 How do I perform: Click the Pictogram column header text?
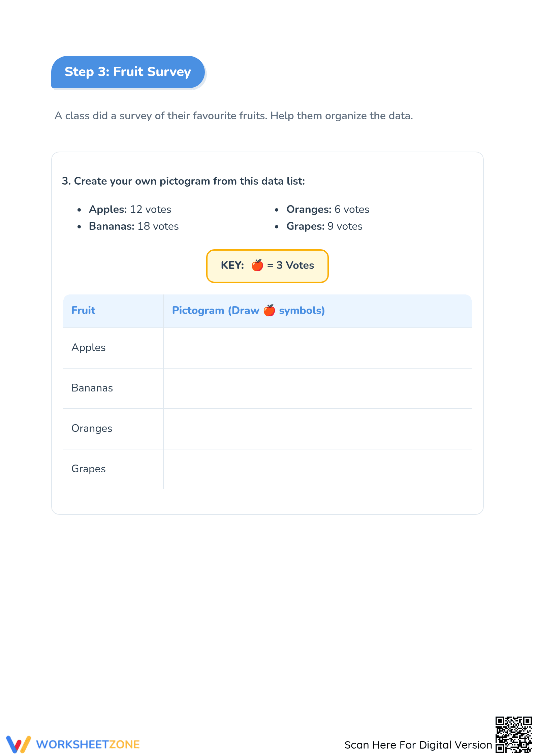tap(248, 310)
